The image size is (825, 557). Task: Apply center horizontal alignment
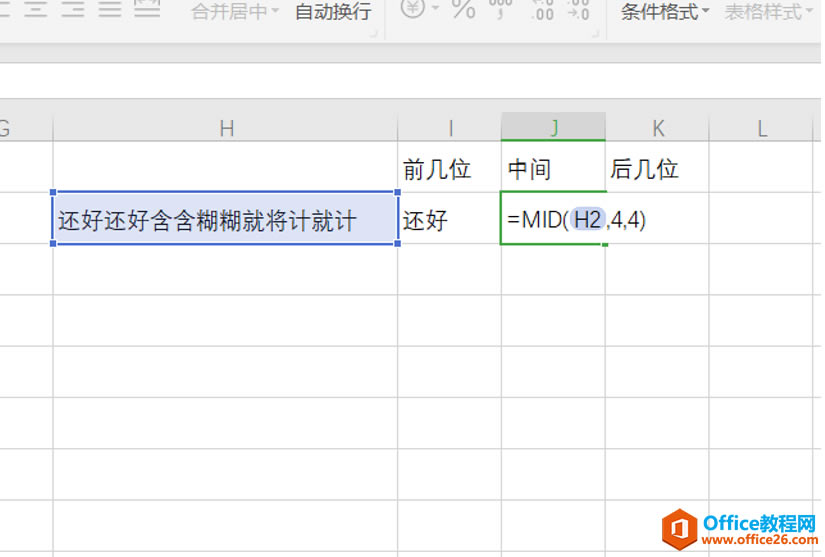click(35, 9)
